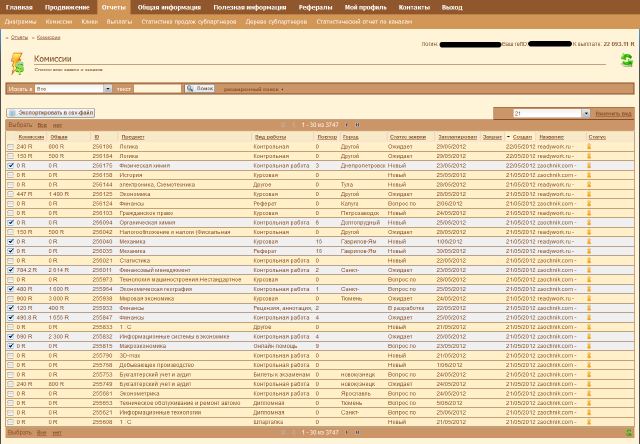640x444 pixels.
Task: Click Экспортировать в csv-файл button
Action: click(x=54, y=114)
